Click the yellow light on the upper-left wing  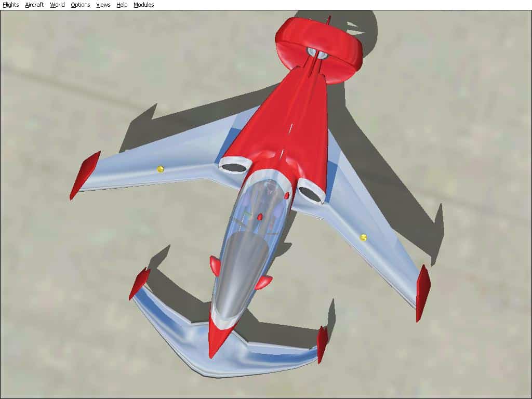point(160,169)
